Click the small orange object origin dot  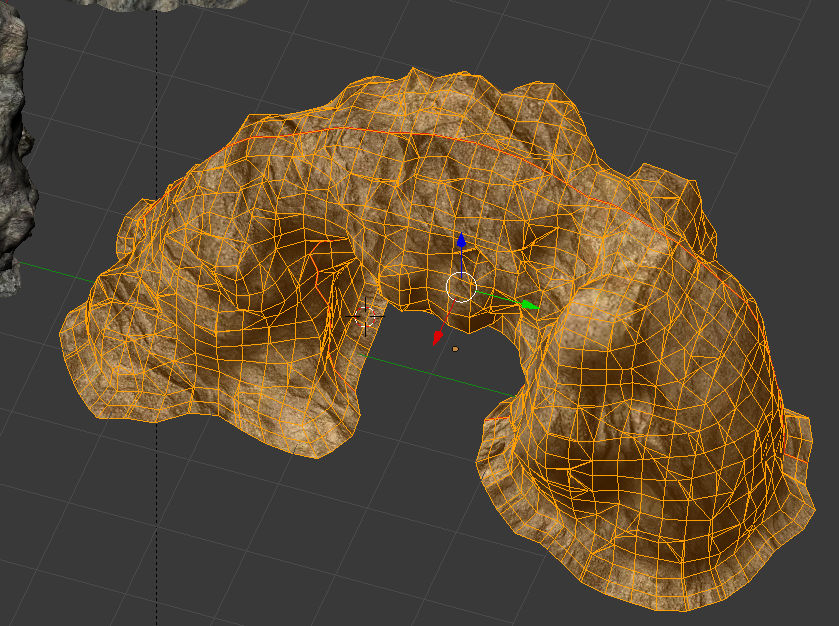pyautogui.click(x=455, y=349)
